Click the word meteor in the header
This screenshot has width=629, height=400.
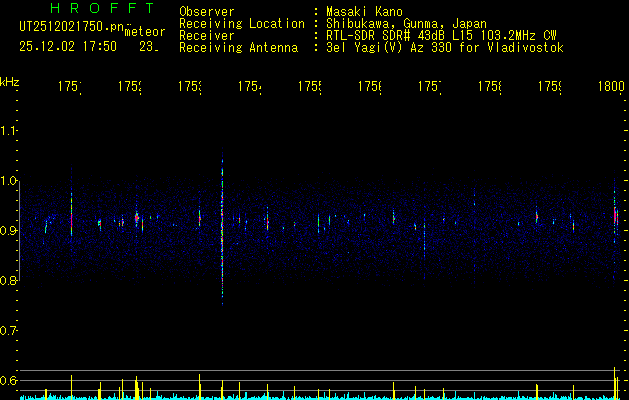145,32
